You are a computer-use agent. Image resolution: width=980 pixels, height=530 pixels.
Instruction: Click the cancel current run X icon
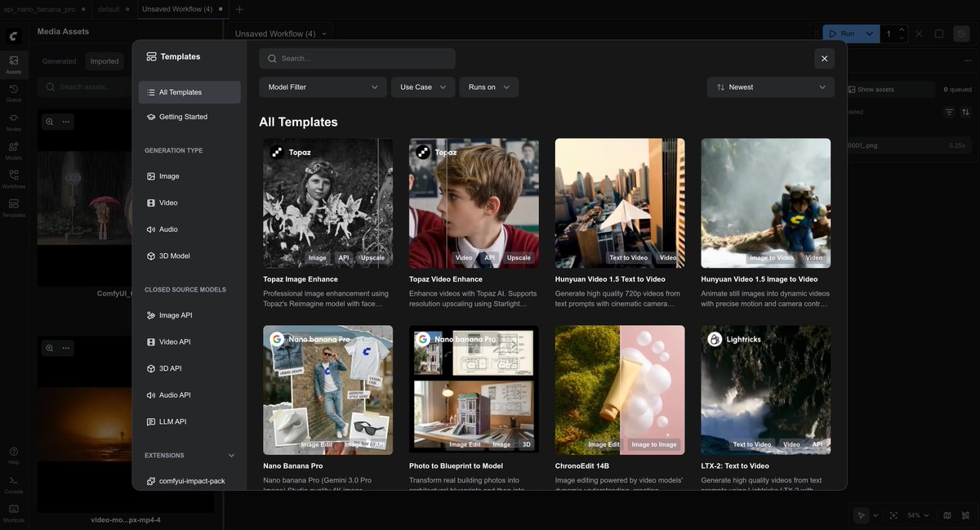pyautogui.click(x=920, y=33)
